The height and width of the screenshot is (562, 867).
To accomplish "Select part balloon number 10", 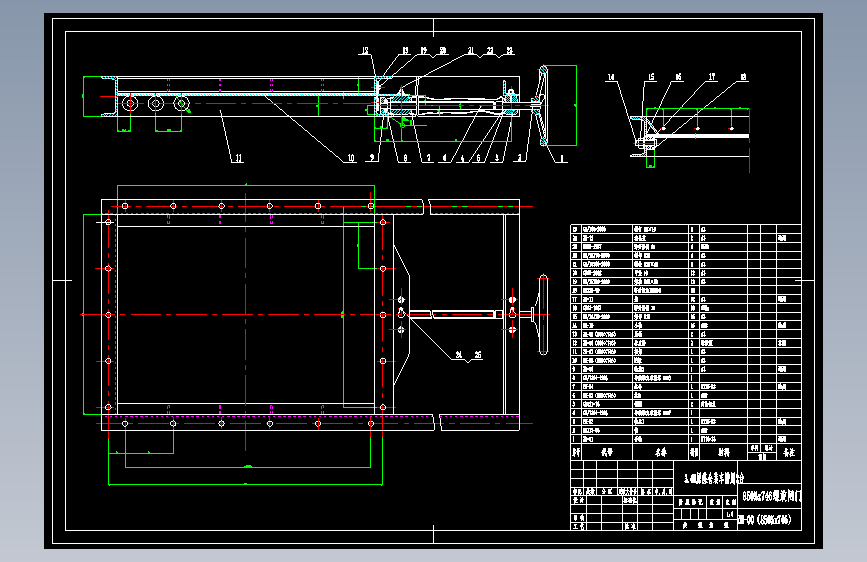I will click(x=351, y=158).
